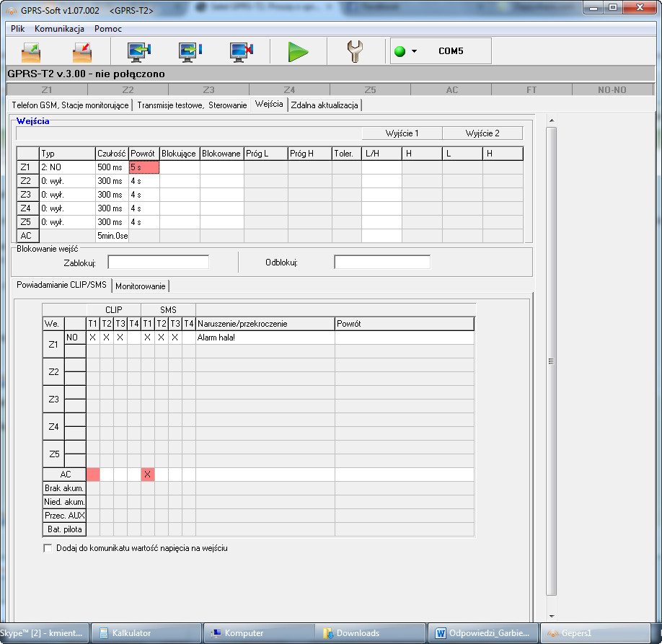
Task: Enable adding input voltage to message checkbox
Action: (48, 548)
